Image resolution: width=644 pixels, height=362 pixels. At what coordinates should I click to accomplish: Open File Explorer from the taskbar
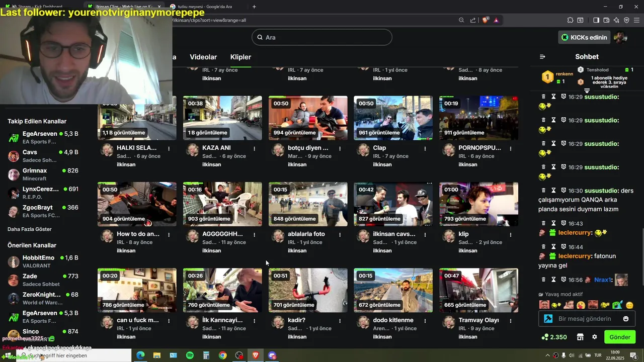(157, 355)
